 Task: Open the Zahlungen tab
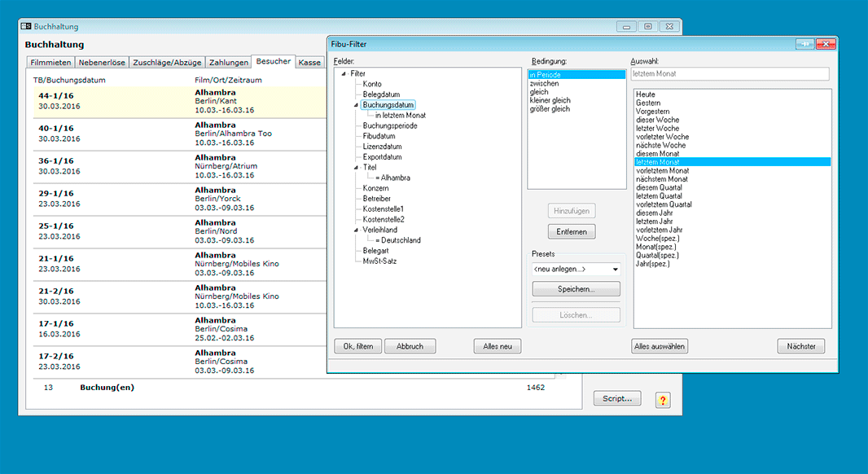[228, 63]
